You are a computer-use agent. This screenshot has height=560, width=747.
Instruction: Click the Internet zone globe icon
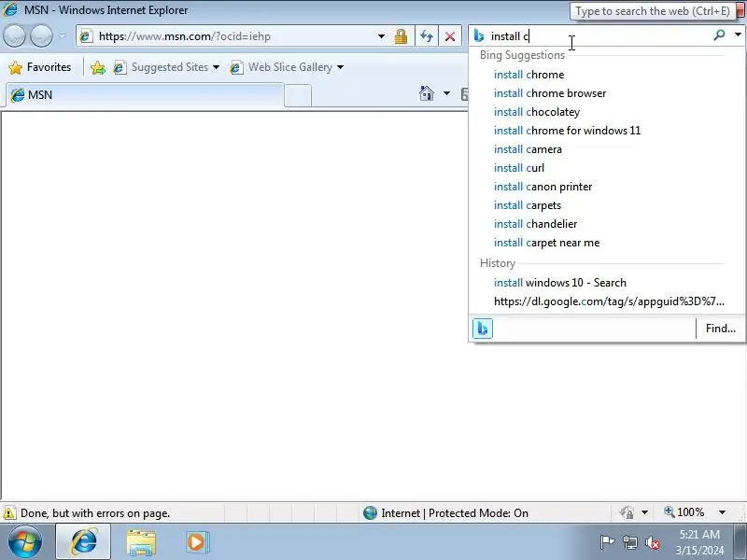pyautogui.click(x=370, y=512)
